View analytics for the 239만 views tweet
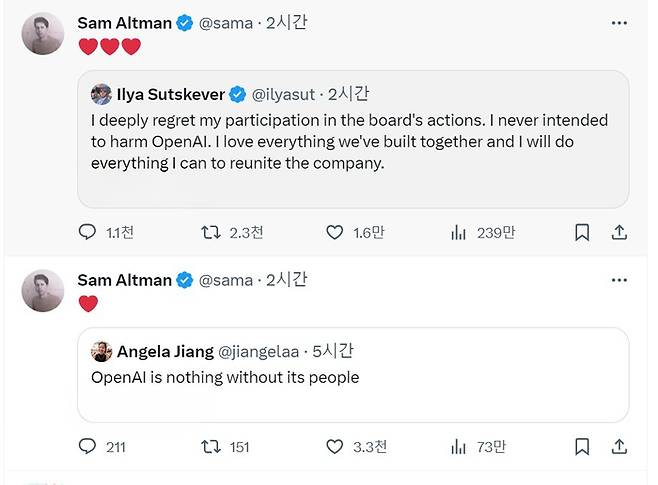 point(459,232)
